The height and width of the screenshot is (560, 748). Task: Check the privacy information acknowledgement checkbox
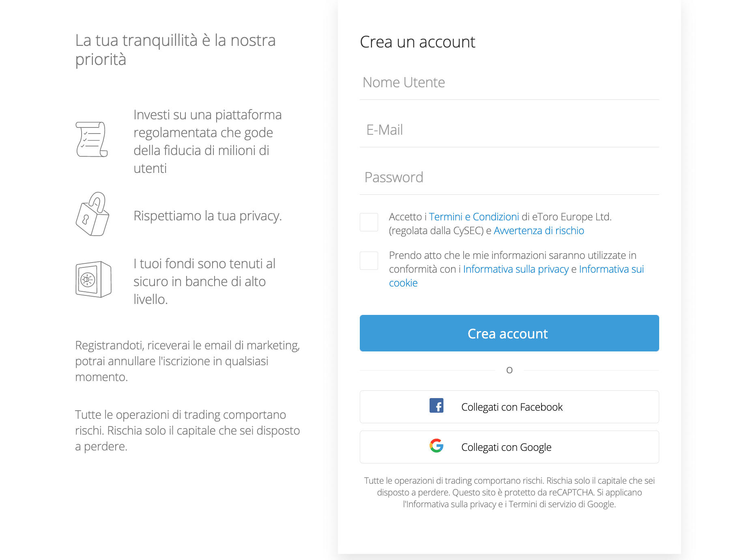pos(369,261)
